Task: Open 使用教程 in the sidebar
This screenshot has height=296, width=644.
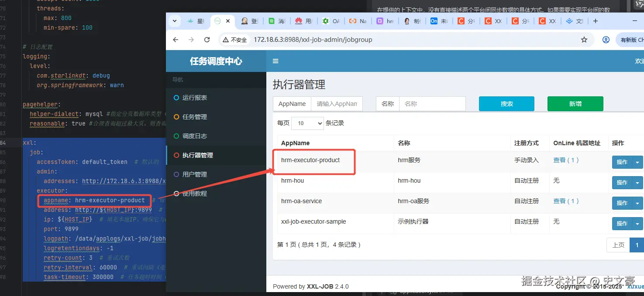Action: click(x=216, y=194)
